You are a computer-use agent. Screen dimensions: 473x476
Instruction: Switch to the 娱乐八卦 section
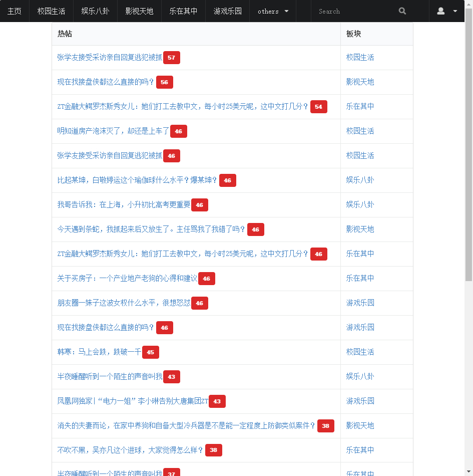95,11
